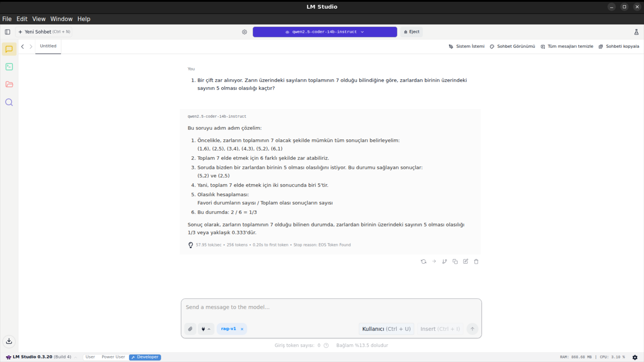
Task: Click the attach file paperclip icon
Action: tap(190, 329)
